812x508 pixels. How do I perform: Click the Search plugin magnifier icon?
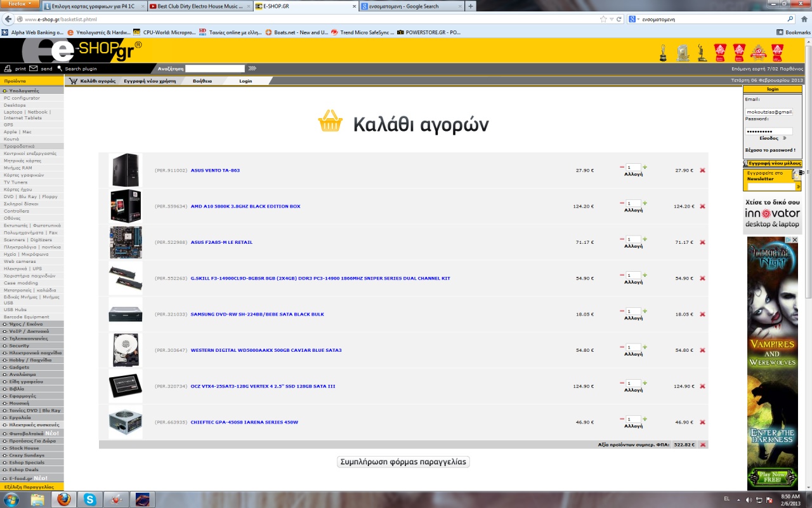pyautogui.click(x=60, y=69)
